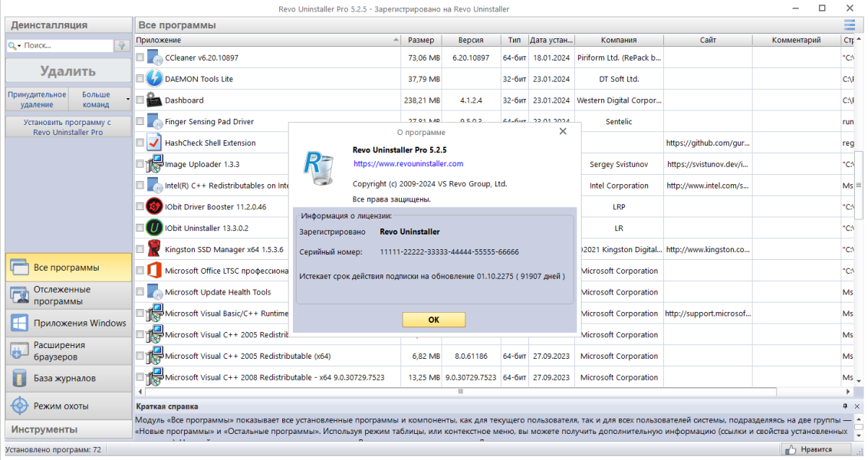Click the serial number 11111-22222-33333 text
Screen dimensions: 868x460
449,252
